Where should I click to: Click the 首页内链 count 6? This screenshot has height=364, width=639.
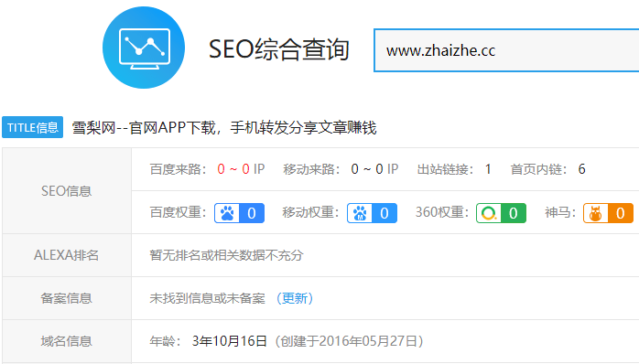(581, 169)
